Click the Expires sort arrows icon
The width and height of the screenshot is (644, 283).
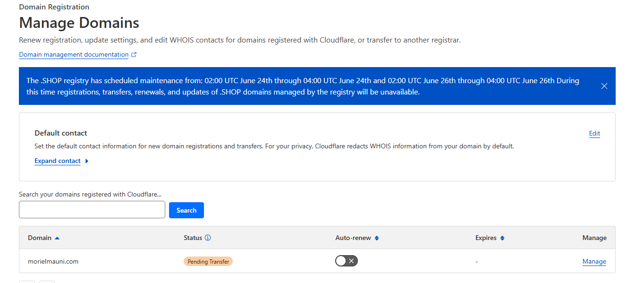point(502,238)
